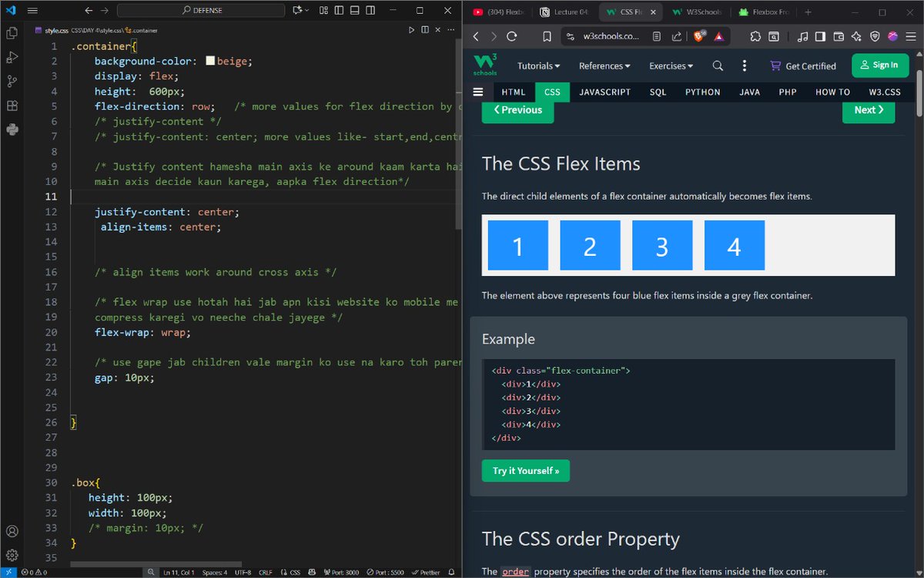
Task: Run Live Preview using the play icon
Action: (x=412, y=29)
